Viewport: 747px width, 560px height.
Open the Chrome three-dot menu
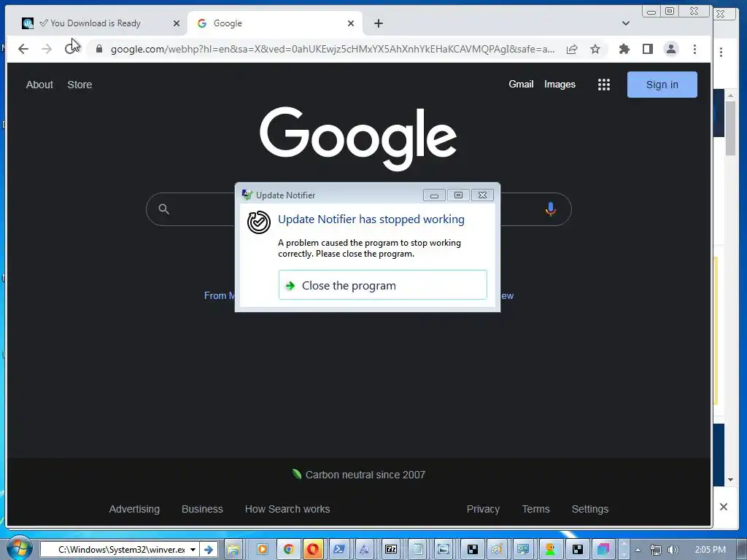pos(694,49)
